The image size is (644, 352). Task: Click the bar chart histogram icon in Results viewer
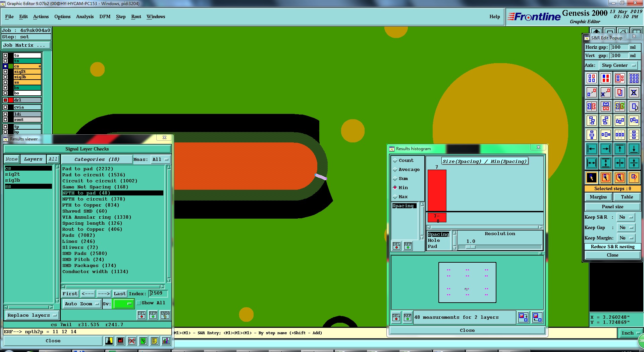pyautogui.click(x=166, y=341)
